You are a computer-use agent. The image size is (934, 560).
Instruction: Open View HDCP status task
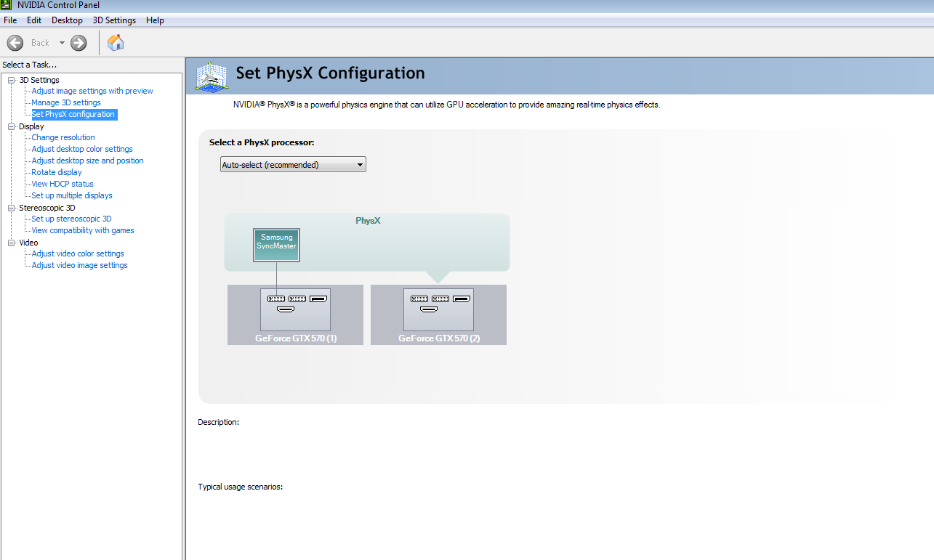tap(63, 184)
